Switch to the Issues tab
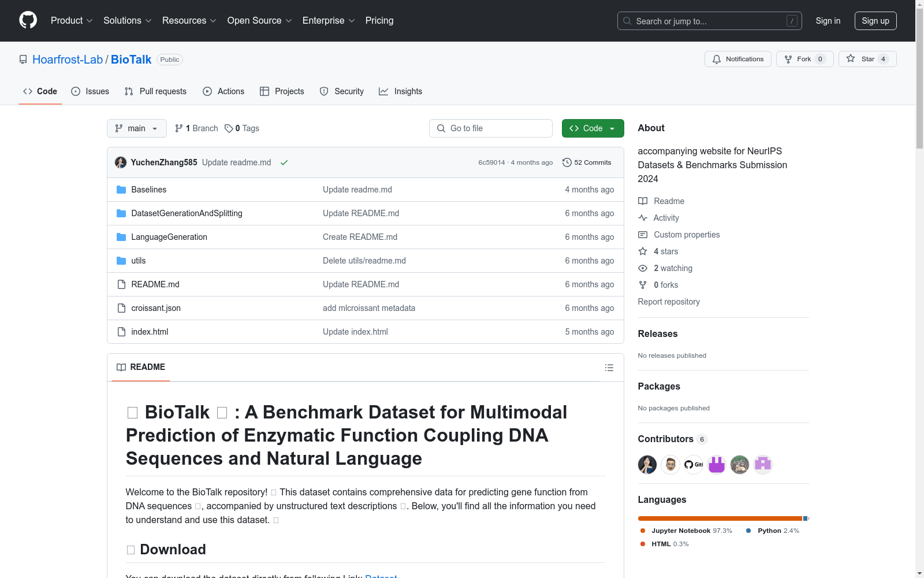 pos(90,91)
